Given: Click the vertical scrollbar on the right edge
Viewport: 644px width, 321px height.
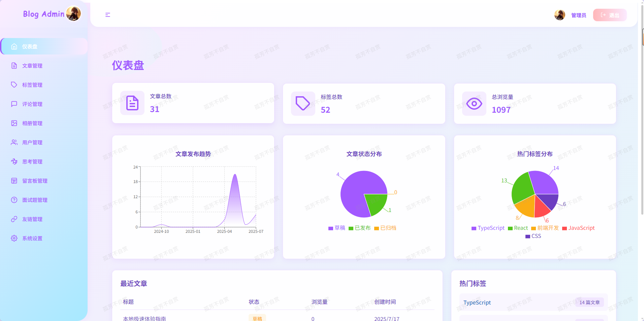Looking at the screenshot, I should coord(642,38).
